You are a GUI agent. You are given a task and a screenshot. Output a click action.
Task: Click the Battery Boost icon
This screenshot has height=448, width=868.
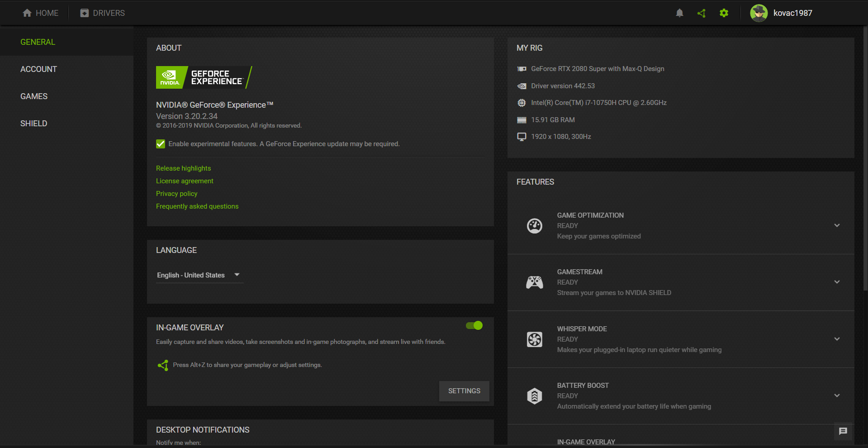tap(535, 396)
